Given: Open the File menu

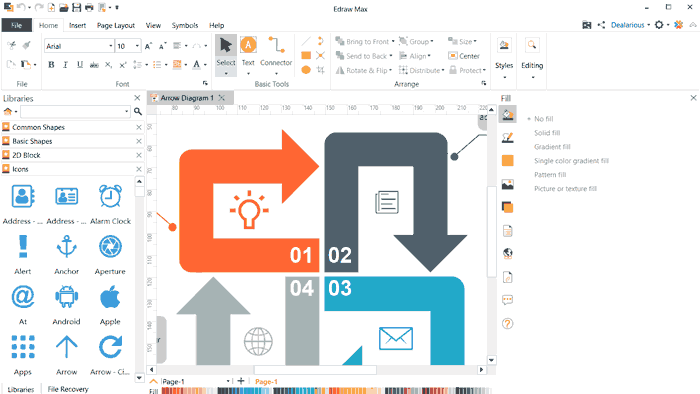Looking at the screenshot, I should [17, 25].
